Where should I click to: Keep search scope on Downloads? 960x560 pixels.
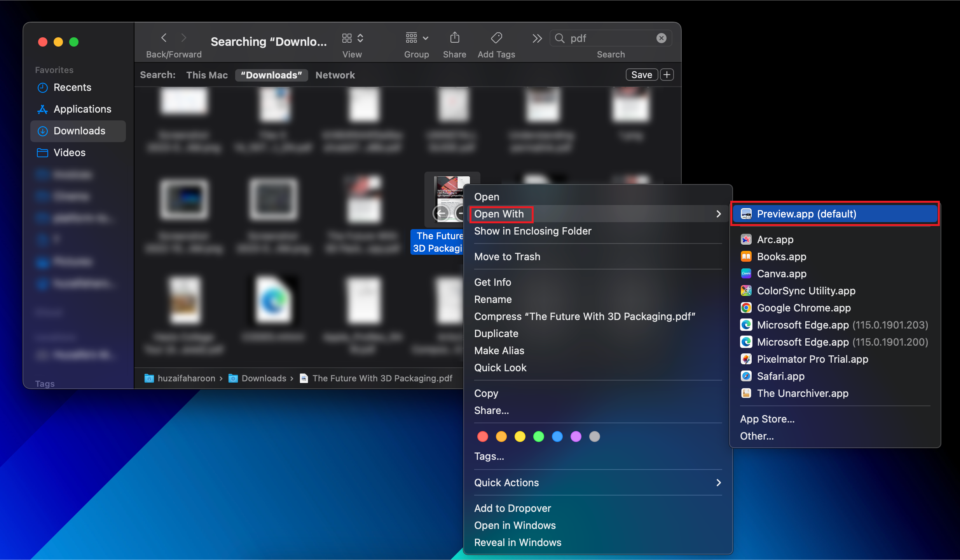click(271, 75)
